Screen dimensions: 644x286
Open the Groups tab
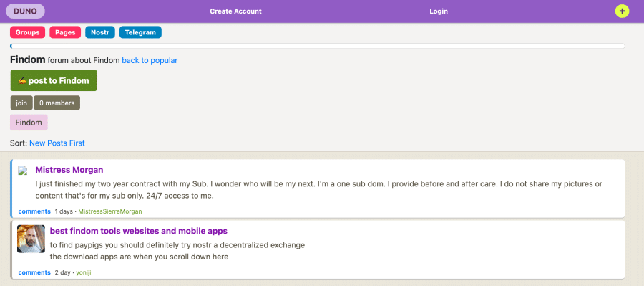pyautogui.click(x=27, y=32)
